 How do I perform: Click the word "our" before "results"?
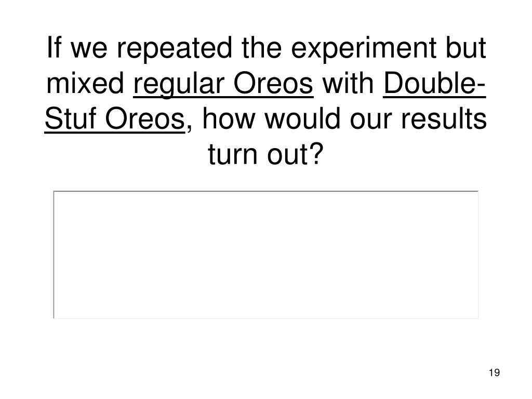(371, 122)
